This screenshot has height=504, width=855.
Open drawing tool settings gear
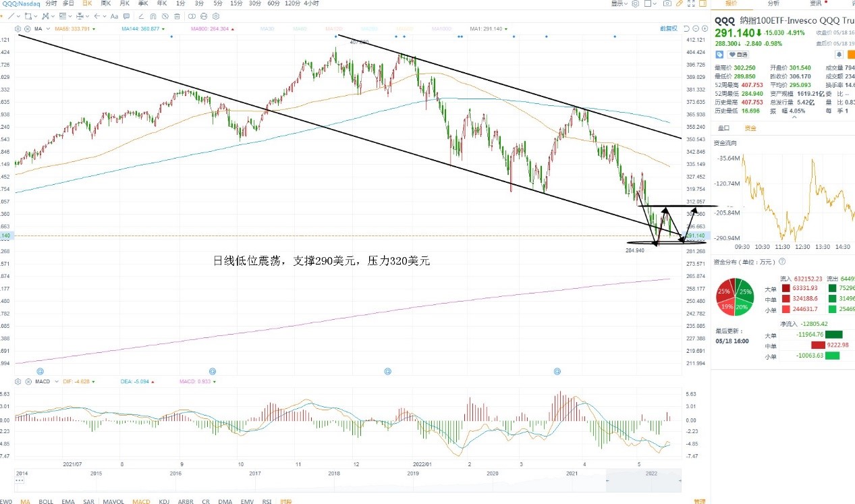pyautogui.click(x=216, y=16)
